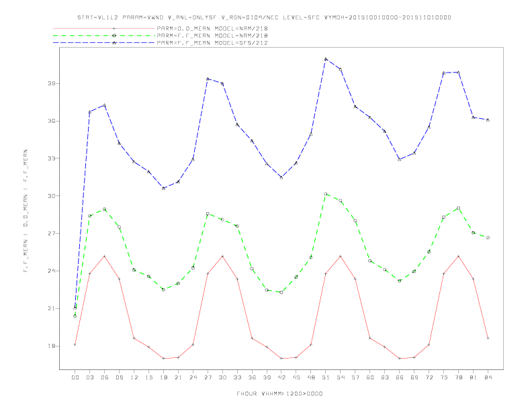Click x-axis tick label 75
532x411 pixels.
[444, 377]
